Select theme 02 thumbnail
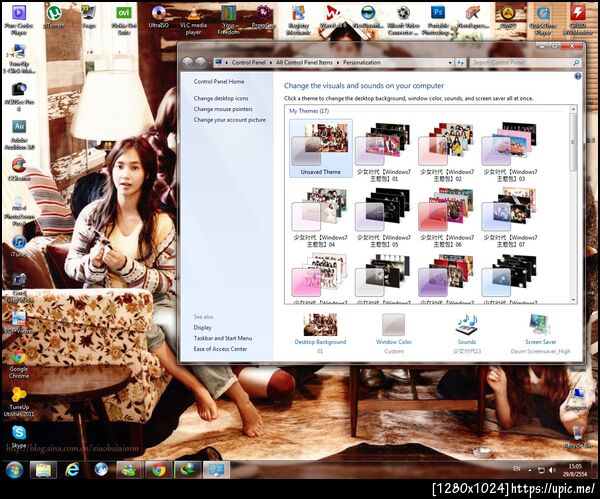Image resolution: width=600 pixels, height=499 pixels. tap(447, 151)
